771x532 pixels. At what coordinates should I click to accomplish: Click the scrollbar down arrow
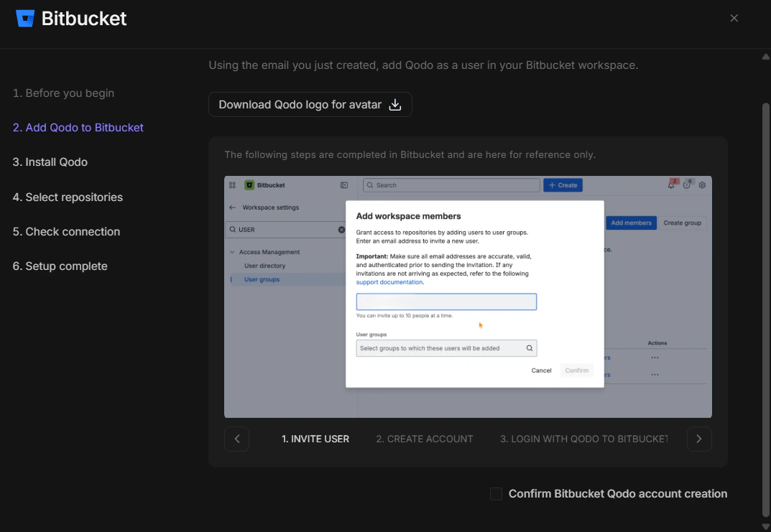(x=765, y=526)
